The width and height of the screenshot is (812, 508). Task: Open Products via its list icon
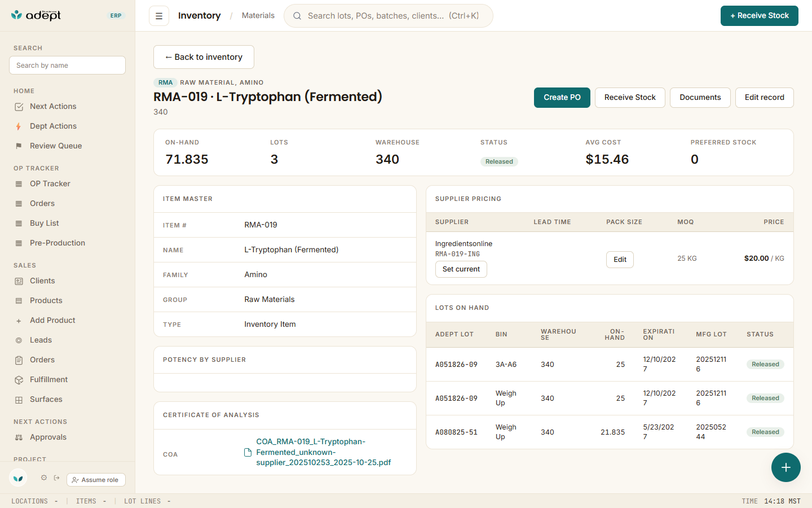19,301
